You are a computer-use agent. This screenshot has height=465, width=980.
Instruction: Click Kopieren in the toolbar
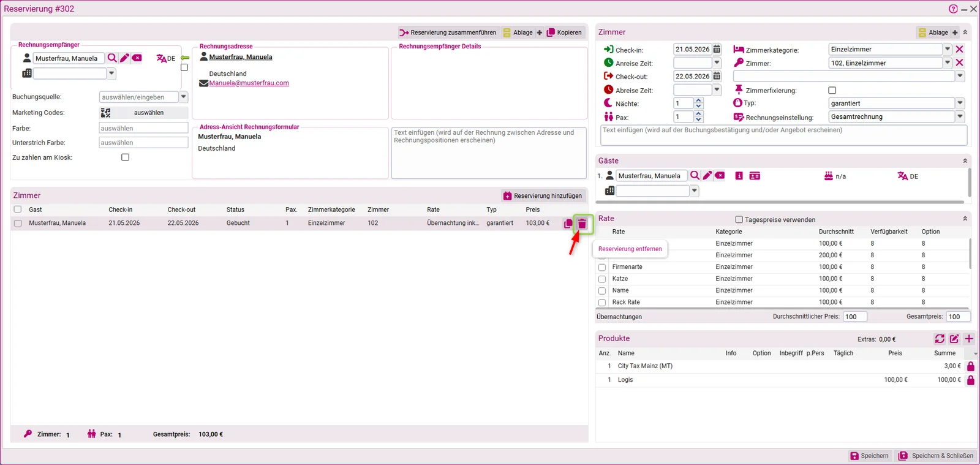(x=564, y=32)
